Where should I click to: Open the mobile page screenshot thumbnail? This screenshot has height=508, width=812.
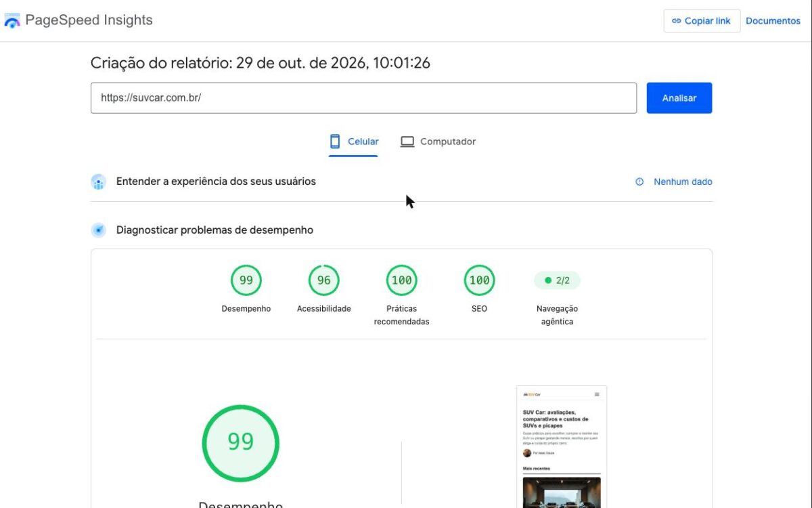562,447
